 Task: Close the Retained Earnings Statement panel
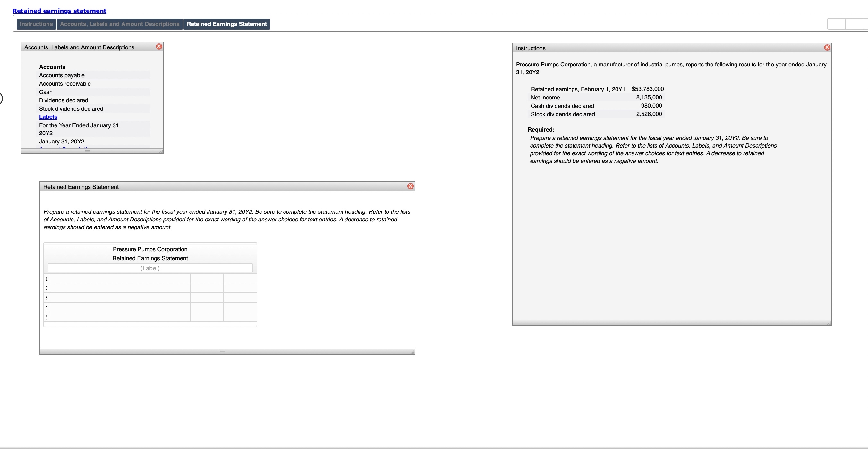410,186
